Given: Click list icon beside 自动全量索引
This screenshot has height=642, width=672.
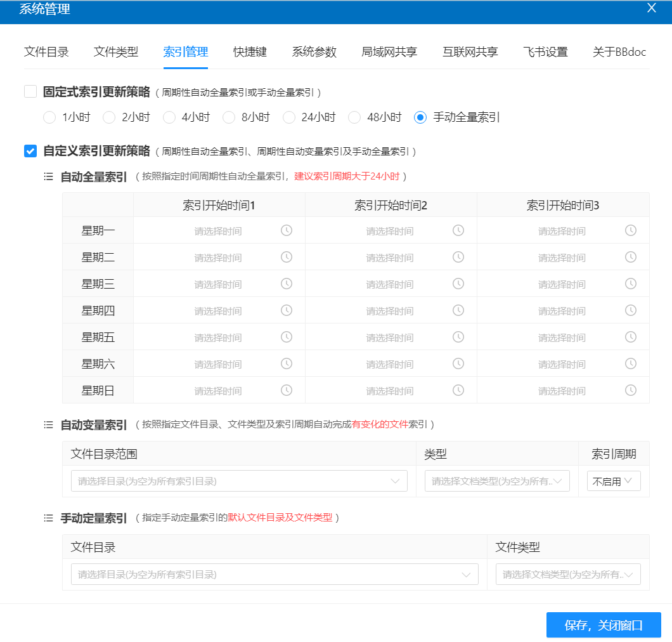Looking at the screenshot, I should click(x=48, y=177).
